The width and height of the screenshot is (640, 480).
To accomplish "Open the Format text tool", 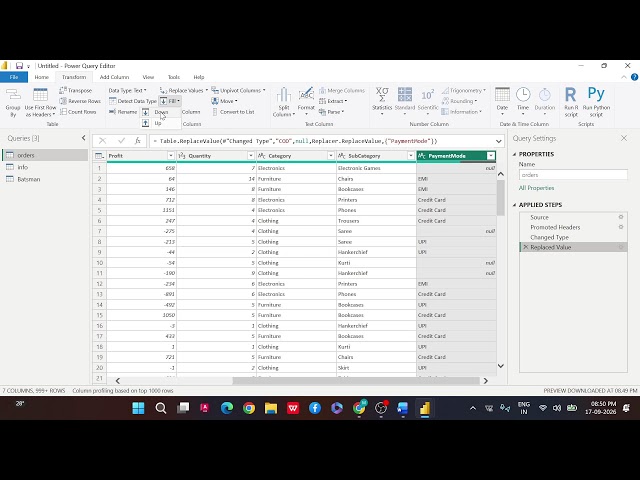I will pos(306,102).
